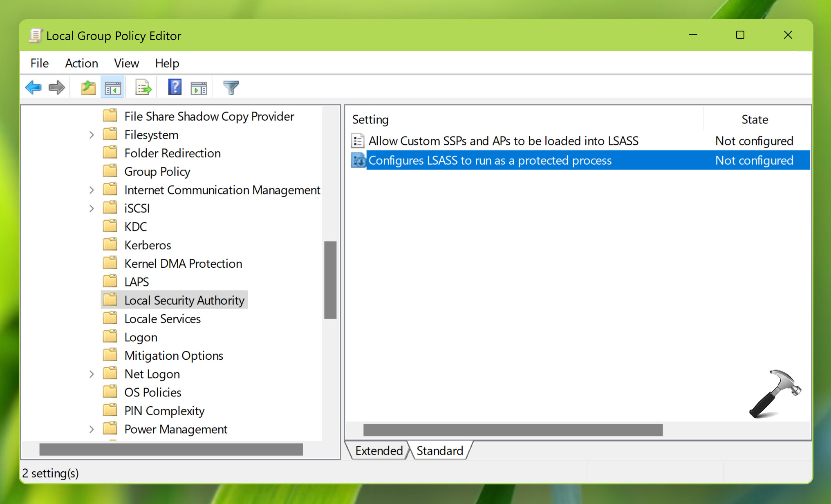Switch to the Extended tab
Image resolution: width=831 pixels, height=504 pixels.
[x=379, y=450]
